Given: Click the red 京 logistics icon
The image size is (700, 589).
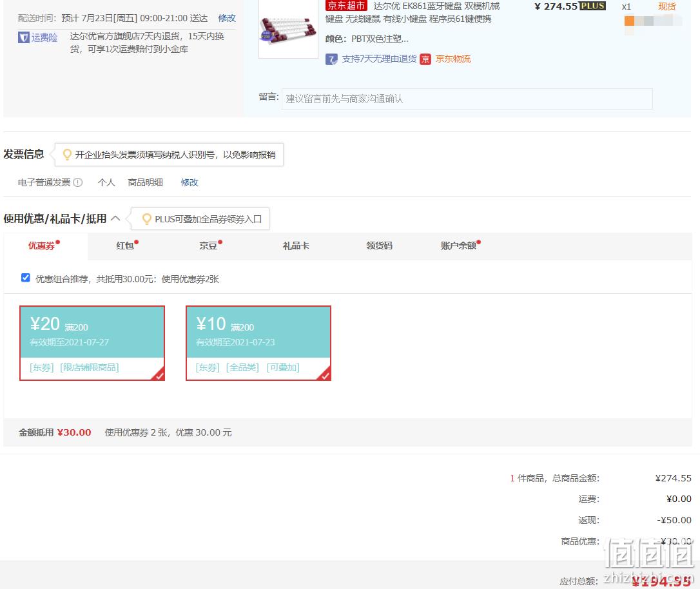Looking at the screenshot, I should (x=425, y=59).
